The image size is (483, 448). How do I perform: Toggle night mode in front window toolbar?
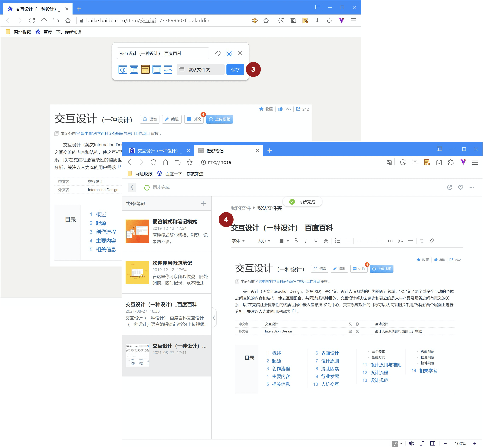(x=403, y=162)
